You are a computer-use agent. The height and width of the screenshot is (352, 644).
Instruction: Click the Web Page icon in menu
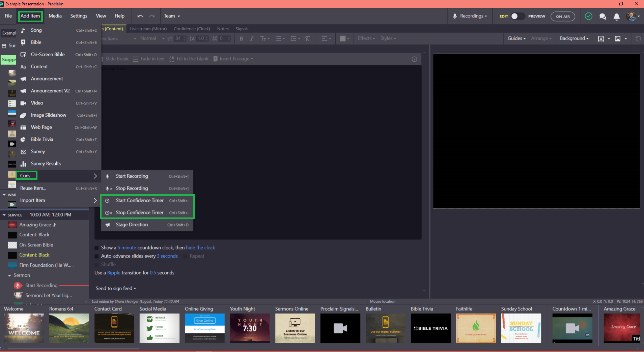[x=23, y=127]
